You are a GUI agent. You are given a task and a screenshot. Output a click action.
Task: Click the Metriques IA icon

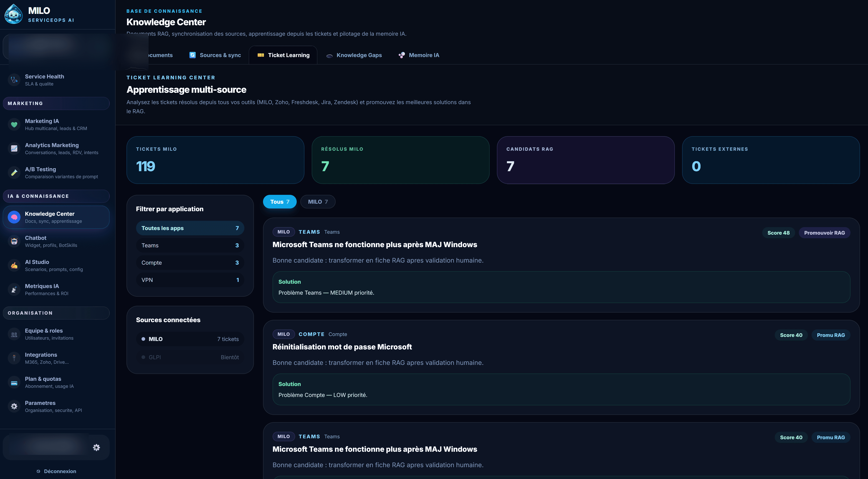pos(14,289)
